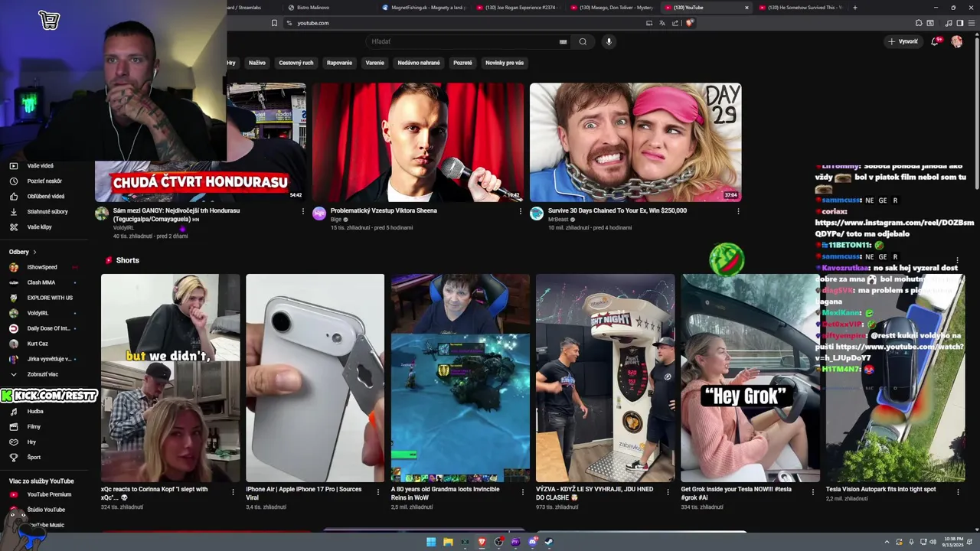Open options for iPhone Air short
Viewport: 980px width, 551px height.
[378, 492]
